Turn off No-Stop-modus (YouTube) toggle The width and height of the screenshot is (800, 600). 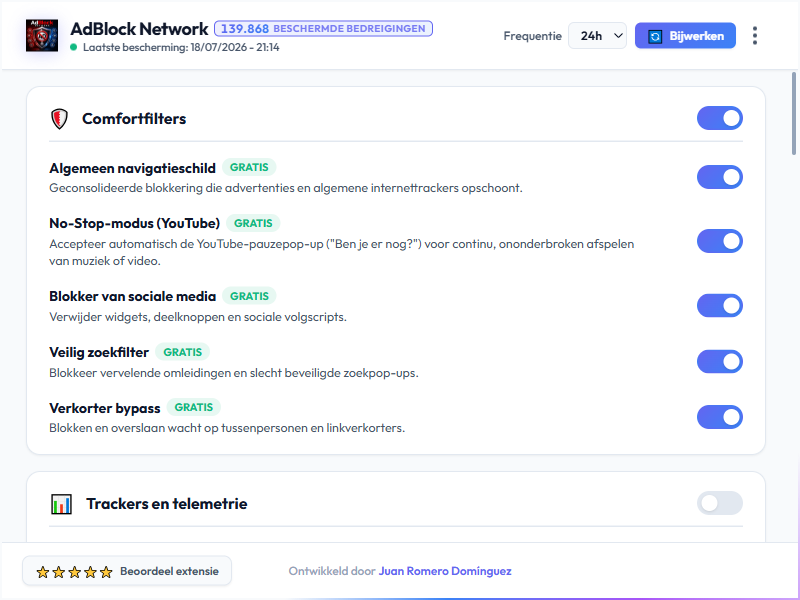click(719, 241)
